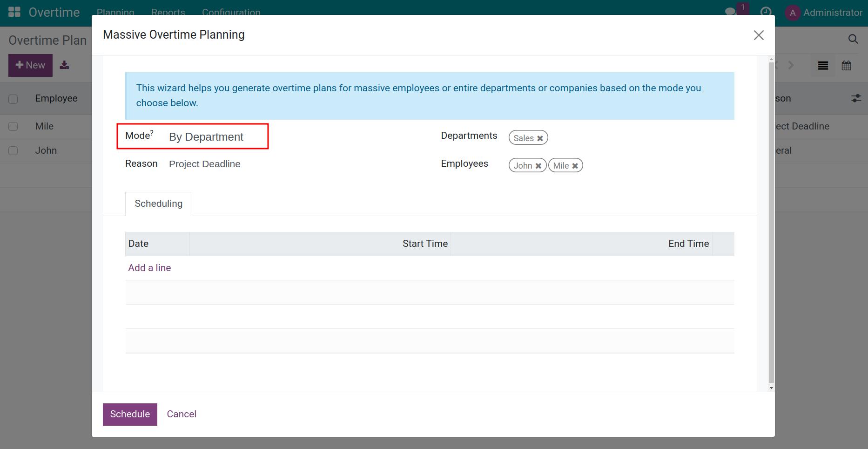Open the Administrator user menu
868x449 pixels.
click(x=824, y=13)
